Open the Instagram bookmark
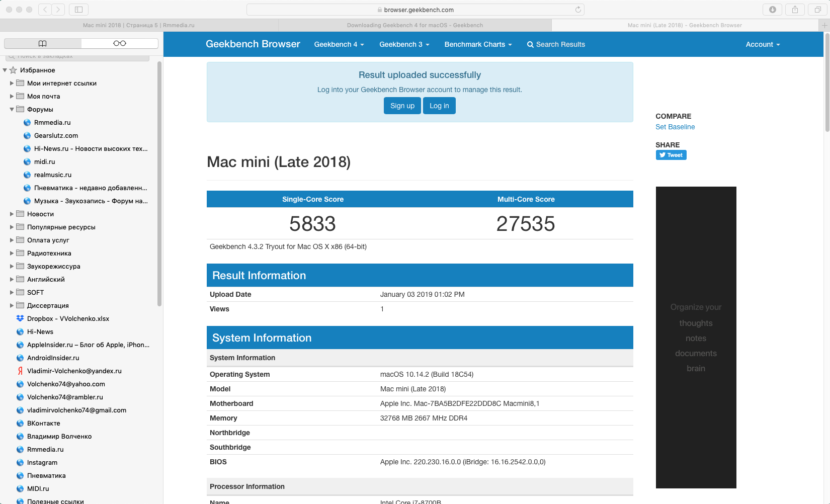 (42, 462)
